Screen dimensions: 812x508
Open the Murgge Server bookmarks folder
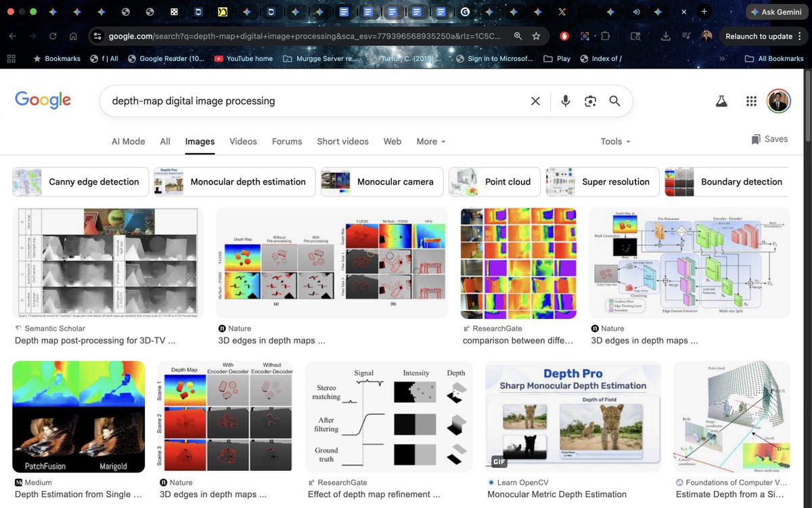coord(319,58)
